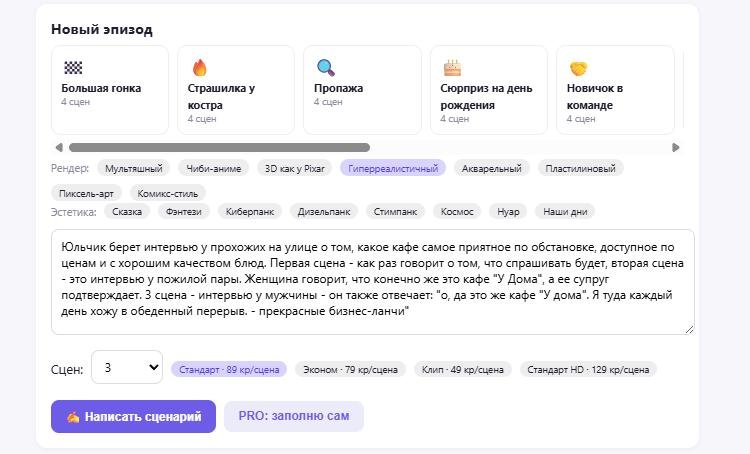Viewport: 750px width, 454px height.
Task: Choose 3D как у Pixar render
Action: pyautogui.click(x=295, y=168)
